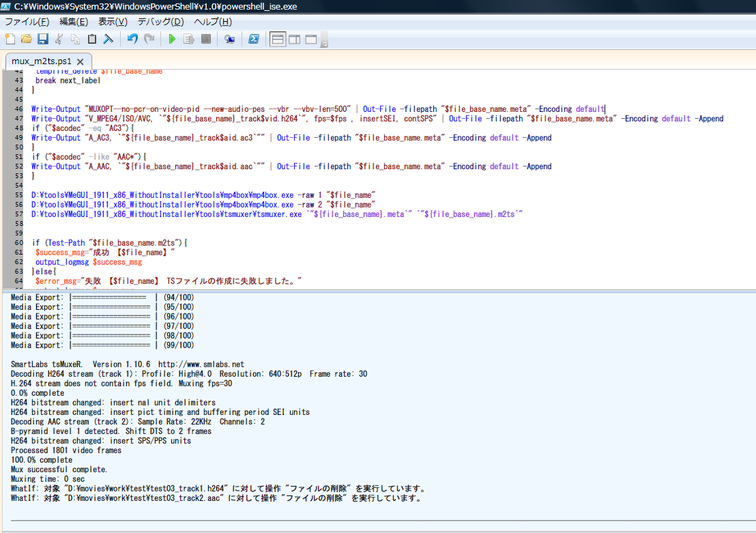Toggle the maximized script pane layout
The height and width of the screenshot is (533, 756).
click(310, 39)
